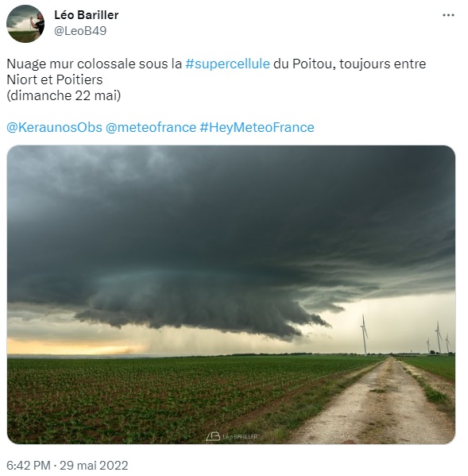Click the group of distant wind turbines
The height and width of the screenshot is (476, 468).
tap(439, 339)
